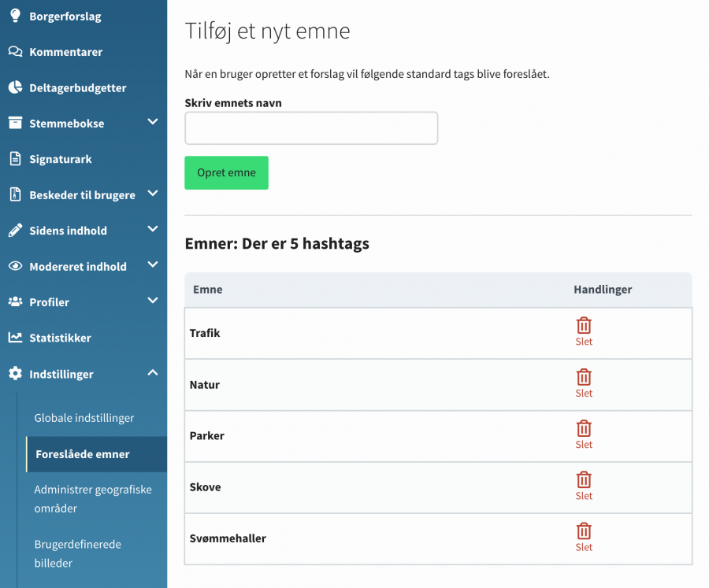Open Deltagerbudgetter using the pie chart icon
709x588 pixels.
(13, 87)
